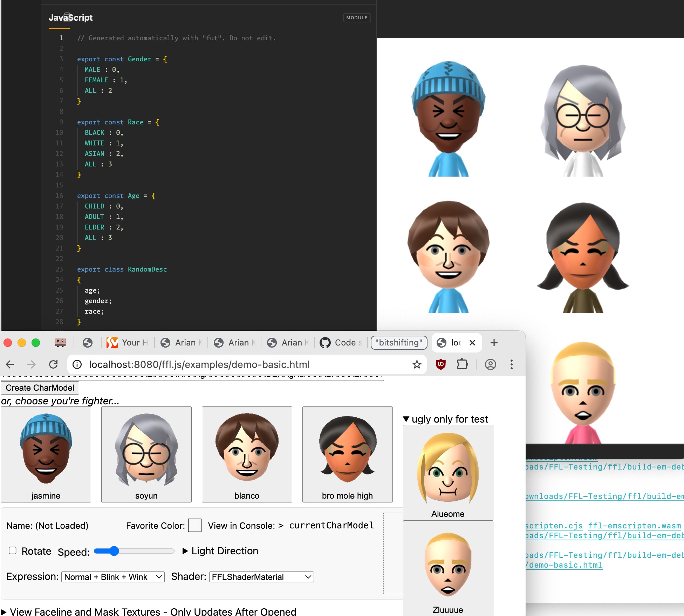The width and height of the screenshot is (684, 616).
Task: Open a new tab with plus
Action: [494, 343]
